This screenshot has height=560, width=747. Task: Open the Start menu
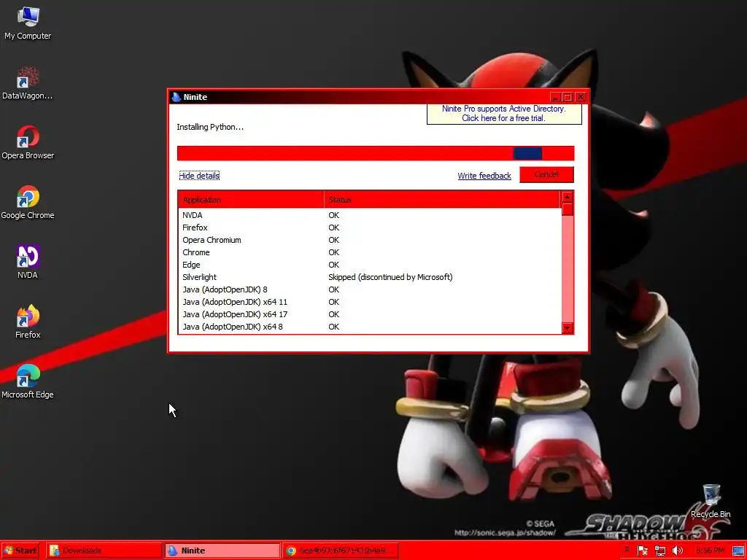coord(20,551)
